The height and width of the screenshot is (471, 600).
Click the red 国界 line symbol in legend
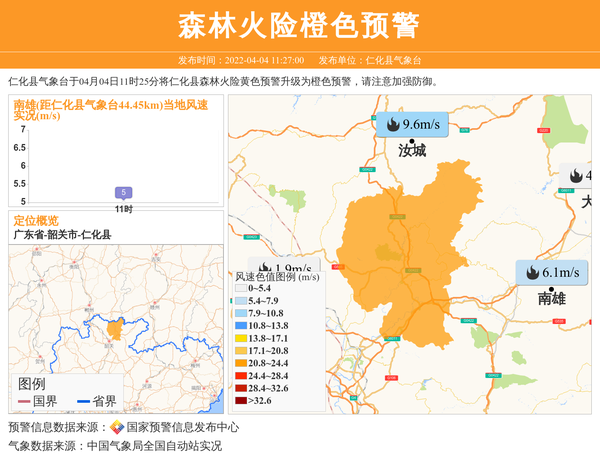(25, 401)
